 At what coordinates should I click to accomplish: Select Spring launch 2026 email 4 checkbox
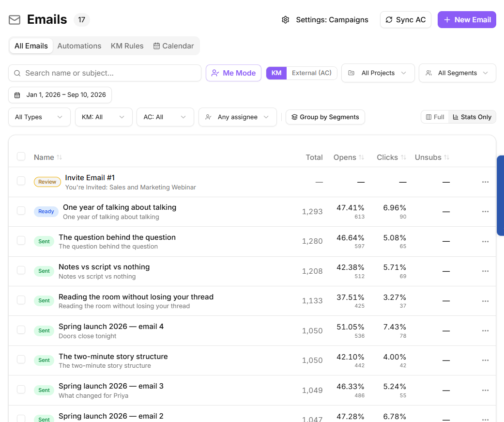pos(21,329)
